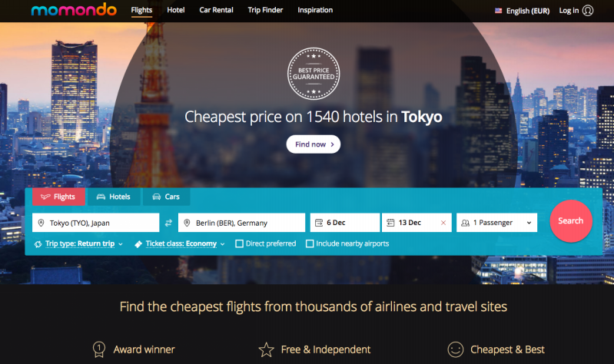Screen dimensions: 614x364
Task: Click the Tokyo (TYO), Japan origin field
Action: (x=95, y=223)
